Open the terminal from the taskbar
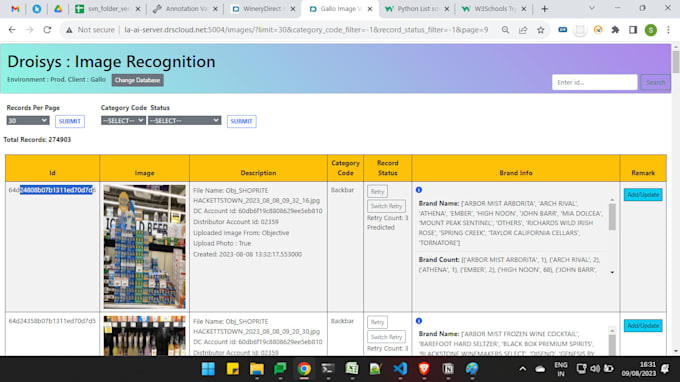 [328, 369]
